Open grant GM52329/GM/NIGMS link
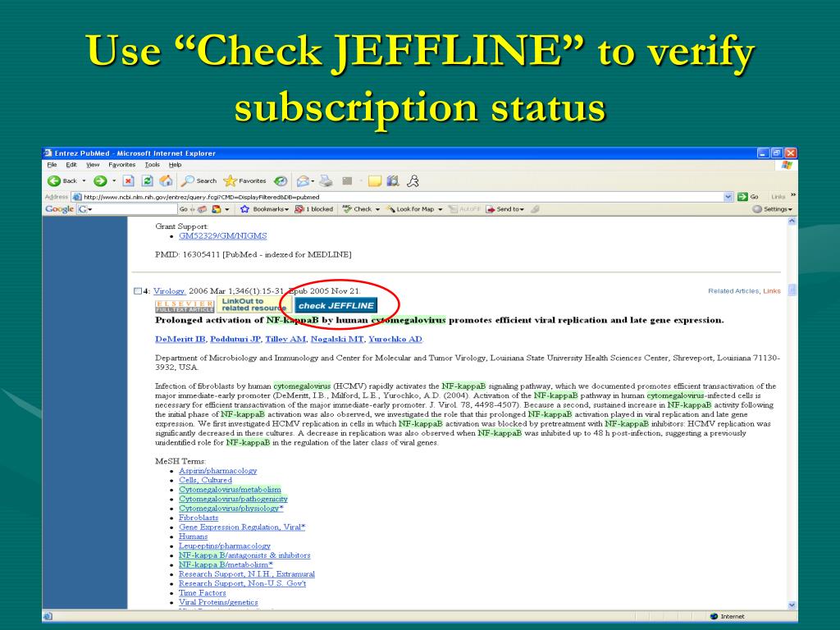The image size is (840, 630). pos(223,235)
